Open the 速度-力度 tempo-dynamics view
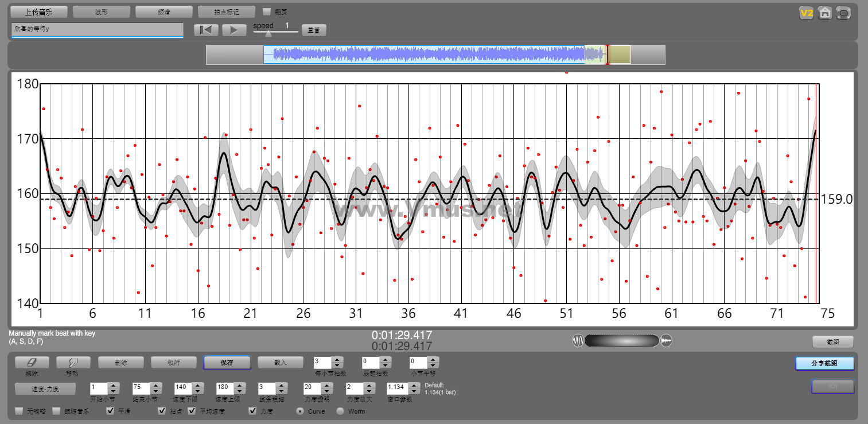 tap(45, 388)
